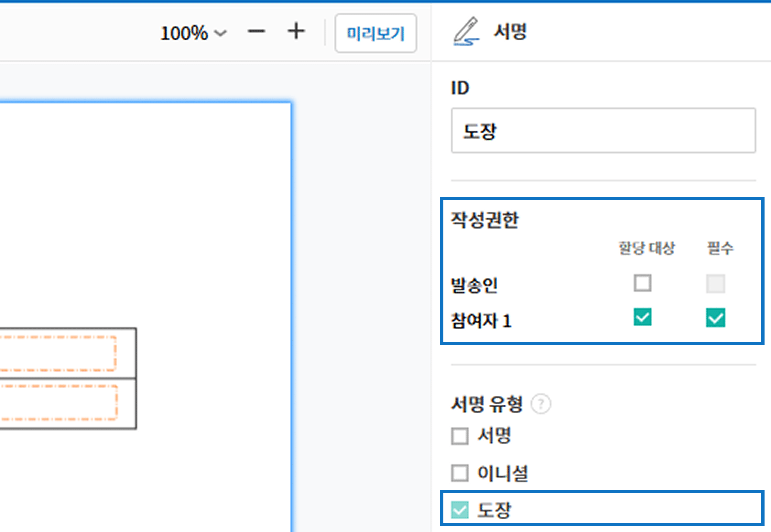771x532 pixels.
Task: Open the signature type help icon
Action: tap(541, 404)
